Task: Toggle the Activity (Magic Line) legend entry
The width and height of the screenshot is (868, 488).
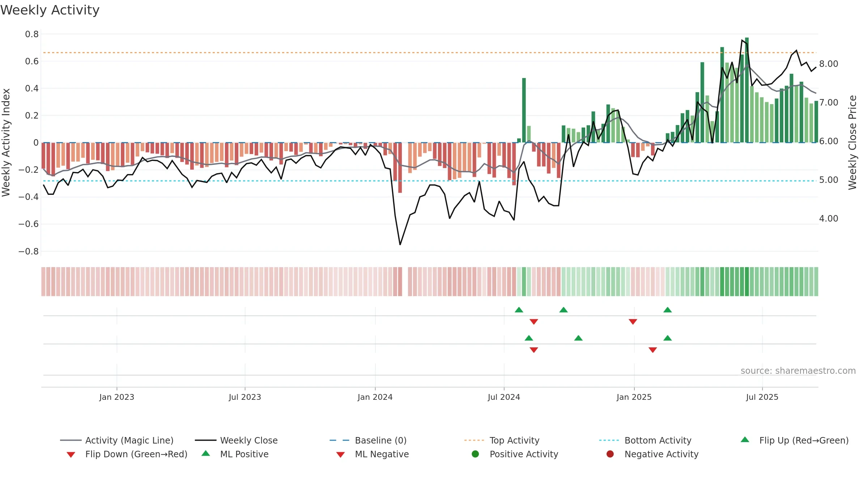Action: [x=117, y=440]
